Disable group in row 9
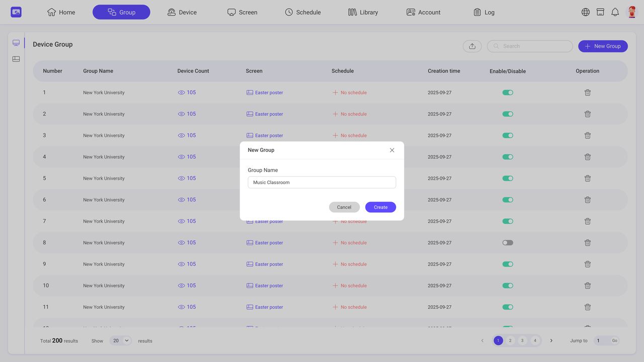This screenshot has width=644, height=362. point(508,264)
